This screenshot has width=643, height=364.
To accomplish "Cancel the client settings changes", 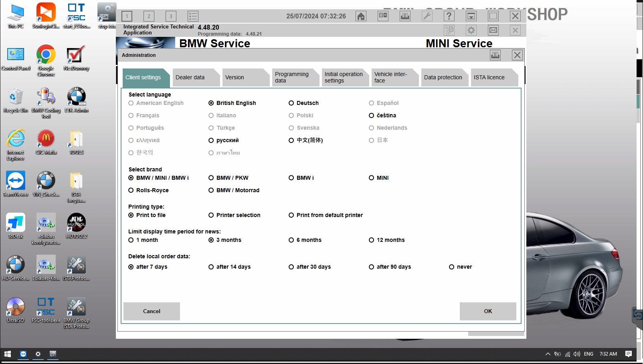I will pos(152,311).
